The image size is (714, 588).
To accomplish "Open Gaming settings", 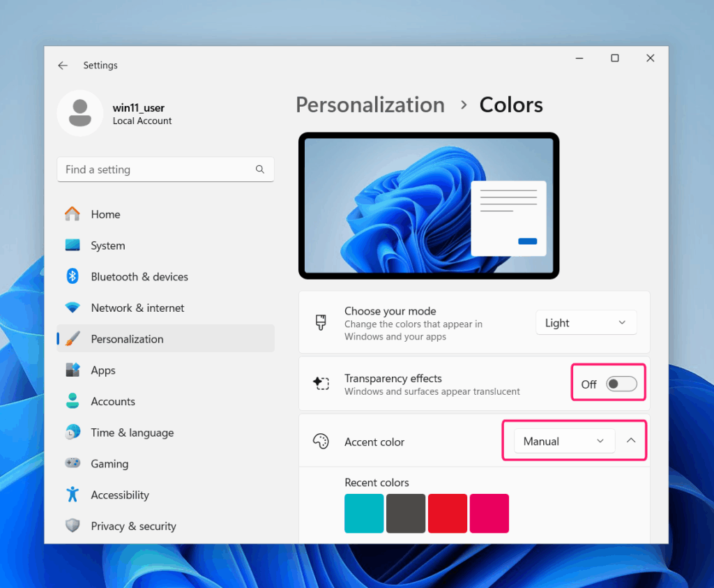I will point(165,463).
